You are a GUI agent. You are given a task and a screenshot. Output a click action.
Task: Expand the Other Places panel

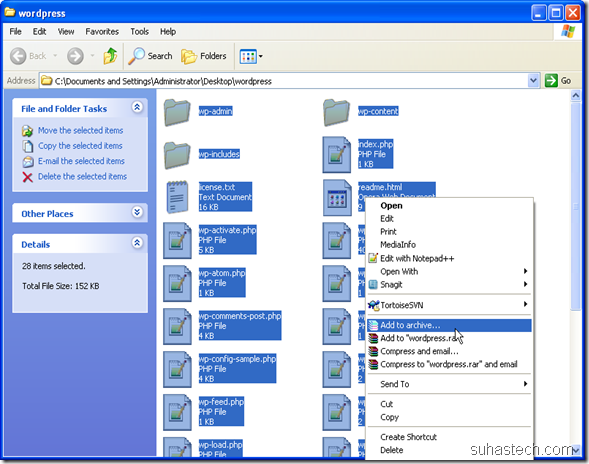coord(137,212)
